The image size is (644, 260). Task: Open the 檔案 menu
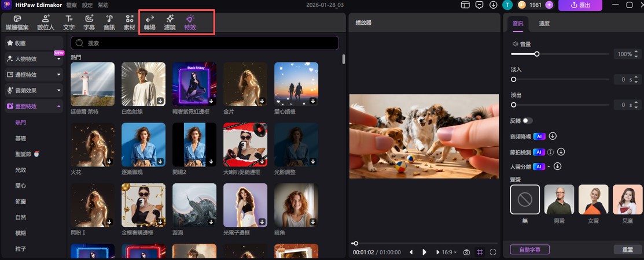point(72,5)
